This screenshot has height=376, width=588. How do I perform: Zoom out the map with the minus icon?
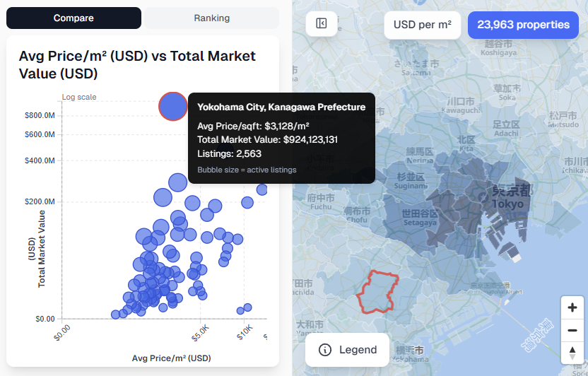tap(572, 330)
